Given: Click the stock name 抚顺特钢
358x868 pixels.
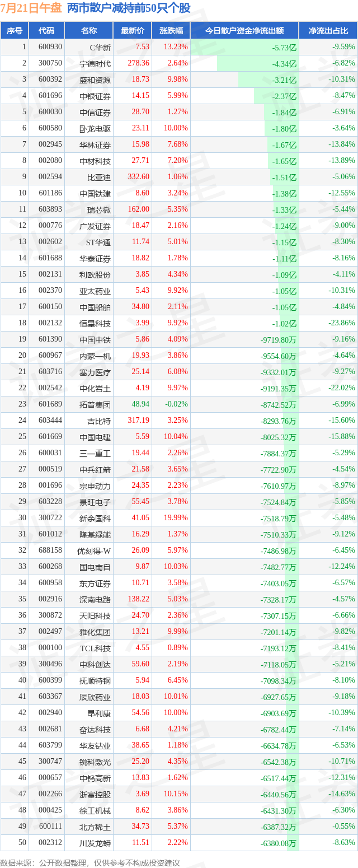Looking at the screenshot, I should tap(95, 680).
